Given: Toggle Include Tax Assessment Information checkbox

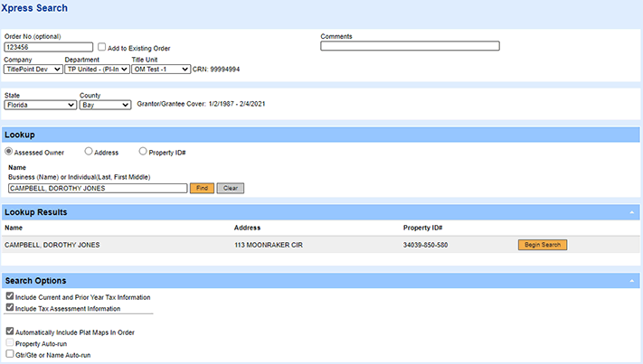Looking at the screenshot, I should pos(9,308).
